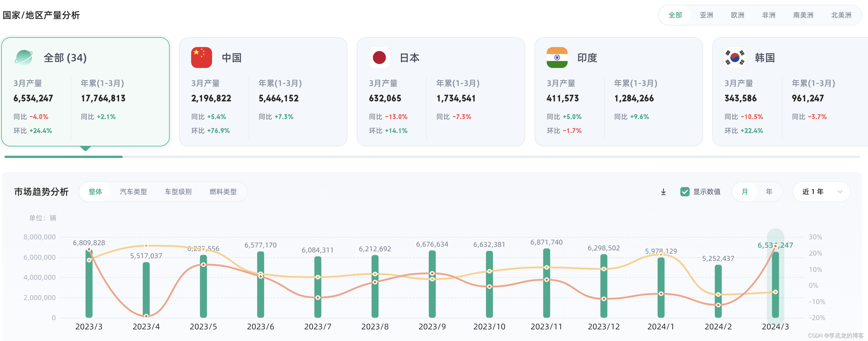Click the Japan flag icon
Screen dimensions: 868x341
(x=379, y=58)
